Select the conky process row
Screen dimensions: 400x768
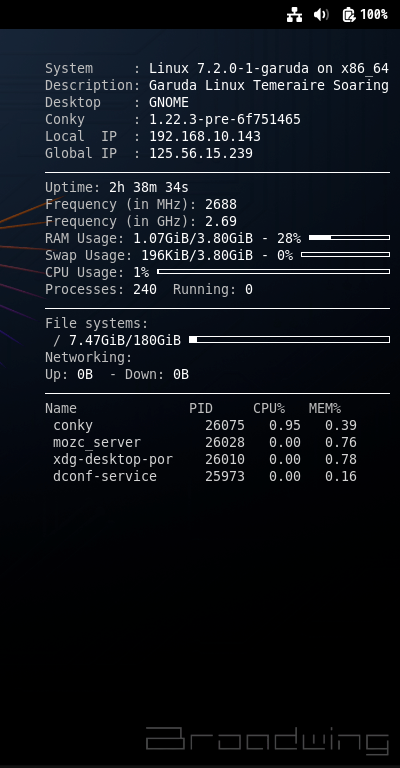click(205, 425)
